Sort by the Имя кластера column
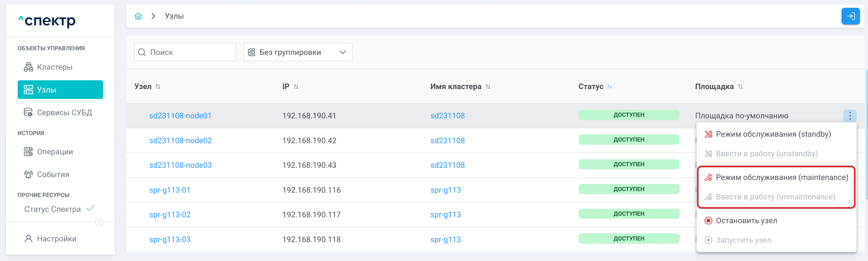Image resolution: width=868 pixels, height=261 pixels. tap(488, 87)
